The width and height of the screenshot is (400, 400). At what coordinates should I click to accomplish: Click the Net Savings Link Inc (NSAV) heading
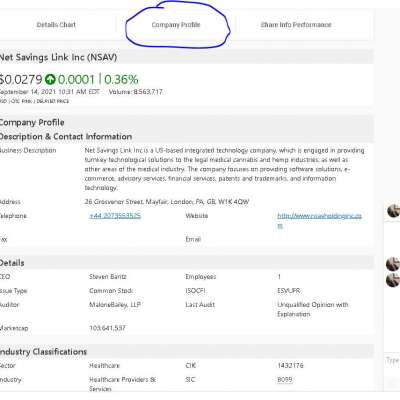click(x=58, y=57)
